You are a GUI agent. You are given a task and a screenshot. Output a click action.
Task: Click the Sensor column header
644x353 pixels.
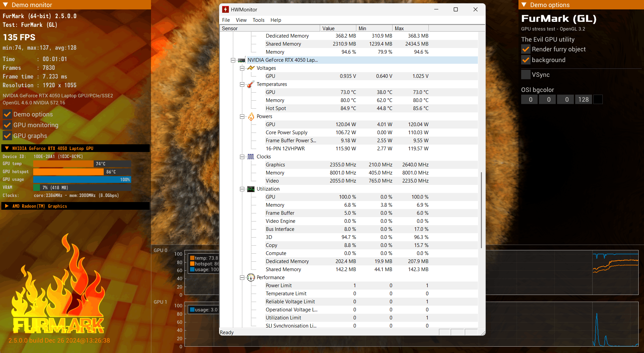(x=270, y=29)
